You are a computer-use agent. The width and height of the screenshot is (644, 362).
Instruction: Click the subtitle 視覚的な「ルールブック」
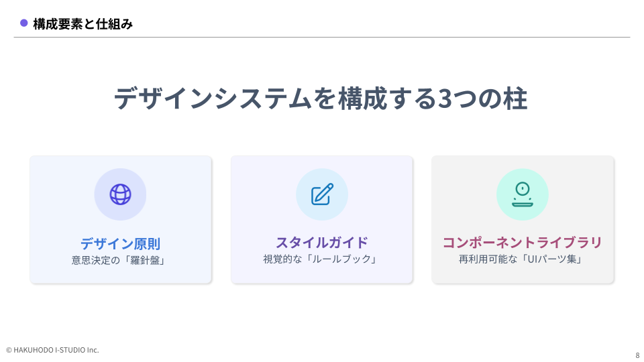[x=322, y=259]
